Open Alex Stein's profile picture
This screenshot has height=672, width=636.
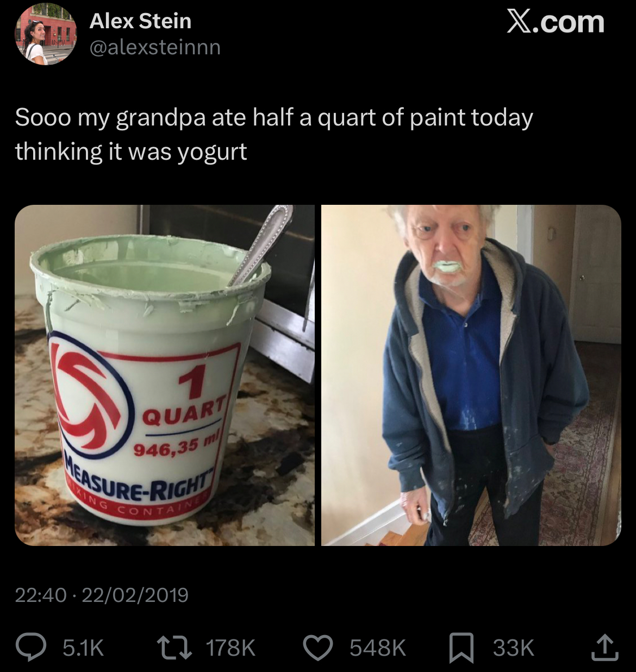(x=45, y=34)
